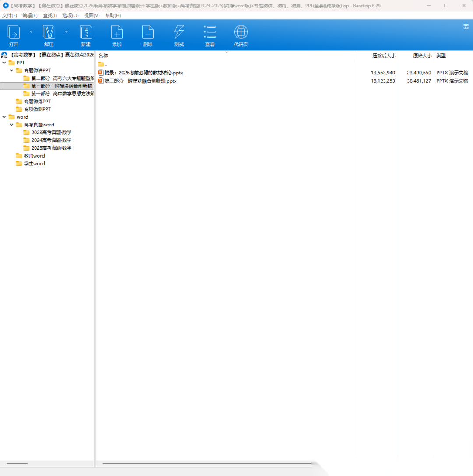
Task: Collapse the 高考真题word folder node
Action: pyautogui.click(x=12, y=125)
